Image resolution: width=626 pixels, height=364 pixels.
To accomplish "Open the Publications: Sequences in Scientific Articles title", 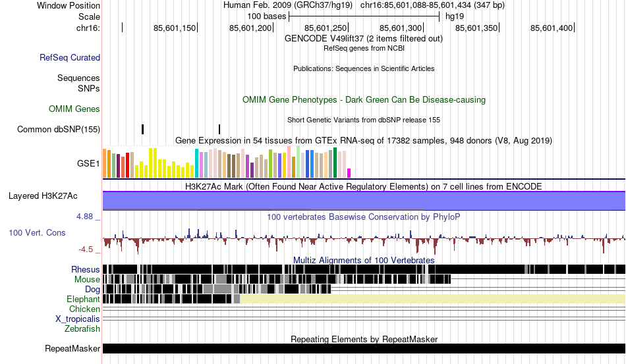I will pos(364,68).
